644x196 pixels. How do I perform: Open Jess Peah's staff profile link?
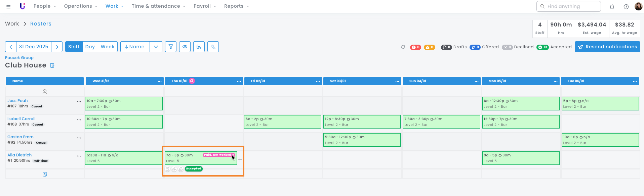click(17, 101)
